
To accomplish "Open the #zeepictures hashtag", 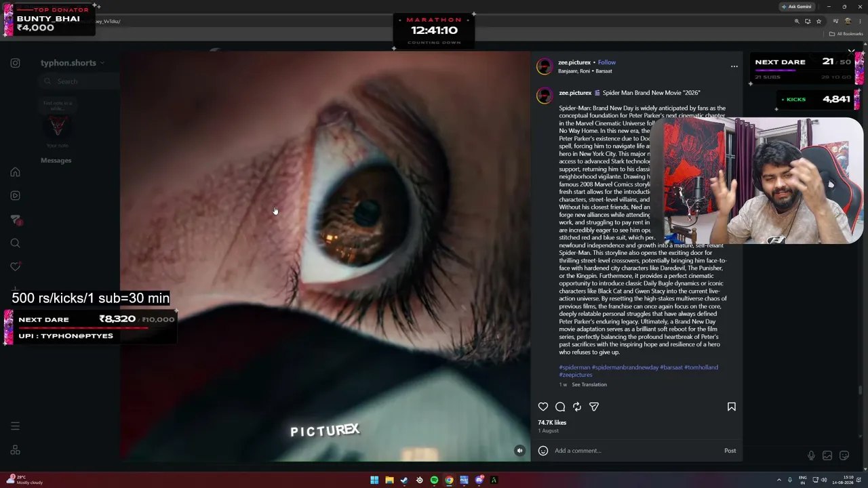I will pyautogui.click(x=576, y=375).
